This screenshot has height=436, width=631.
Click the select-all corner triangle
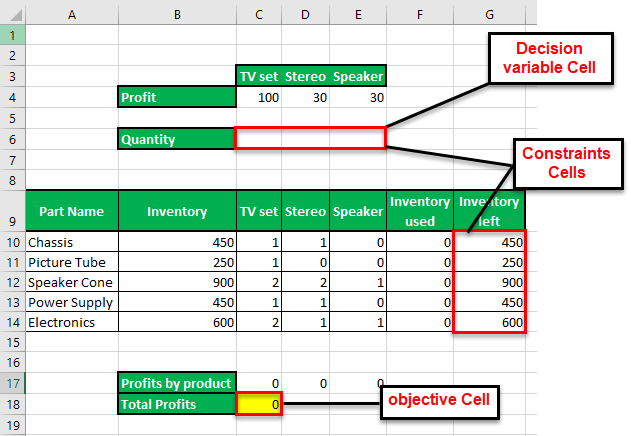pyautogui.click(x=16, y=16)
